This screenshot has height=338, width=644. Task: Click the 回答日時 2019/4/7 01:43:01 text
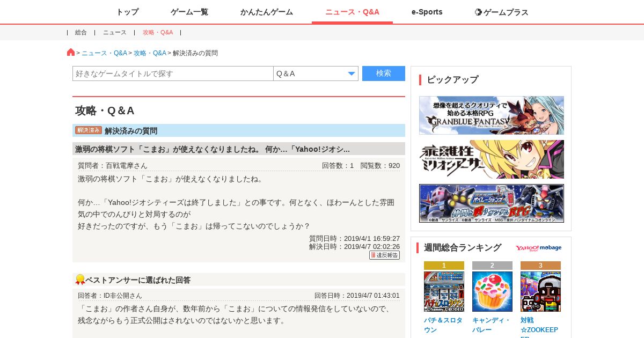coord(357,296)
